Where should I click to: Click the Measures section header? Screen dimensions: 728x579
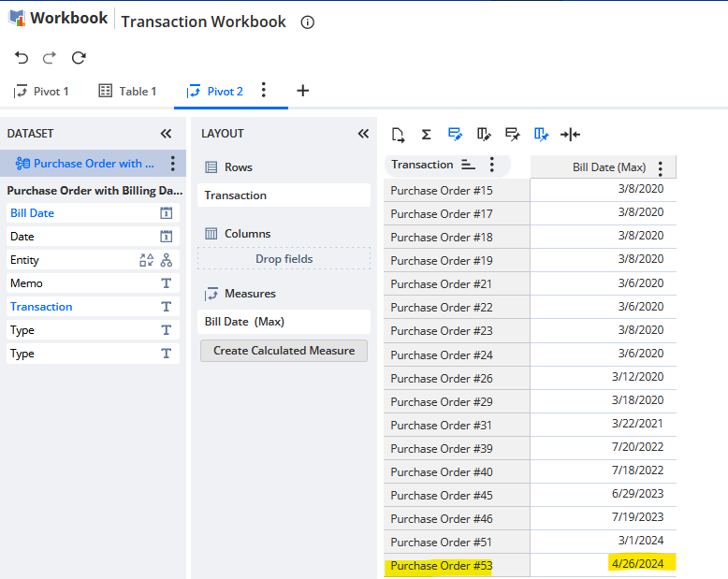[240, 294]
